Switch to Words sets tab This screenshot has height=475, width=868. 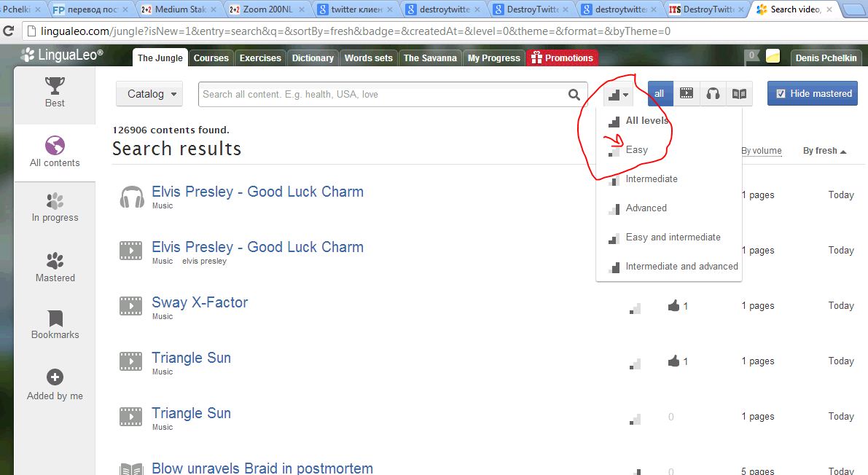[x=368, y=58]
